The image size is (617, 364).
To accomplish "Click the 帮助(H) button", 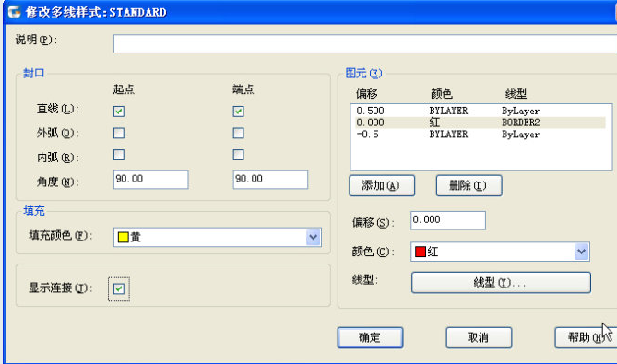I will click(586, 337).
